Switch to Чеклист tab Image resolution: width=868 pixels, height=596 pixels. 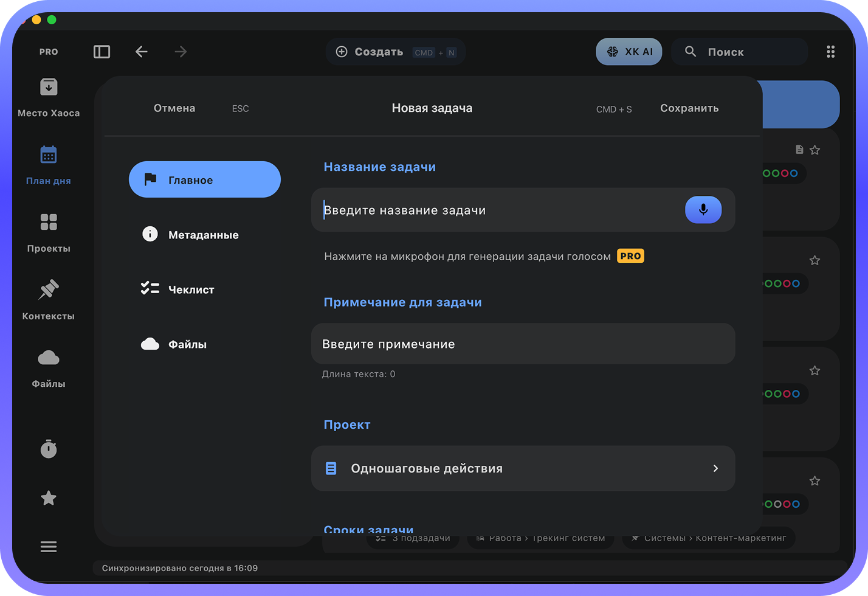205,289
